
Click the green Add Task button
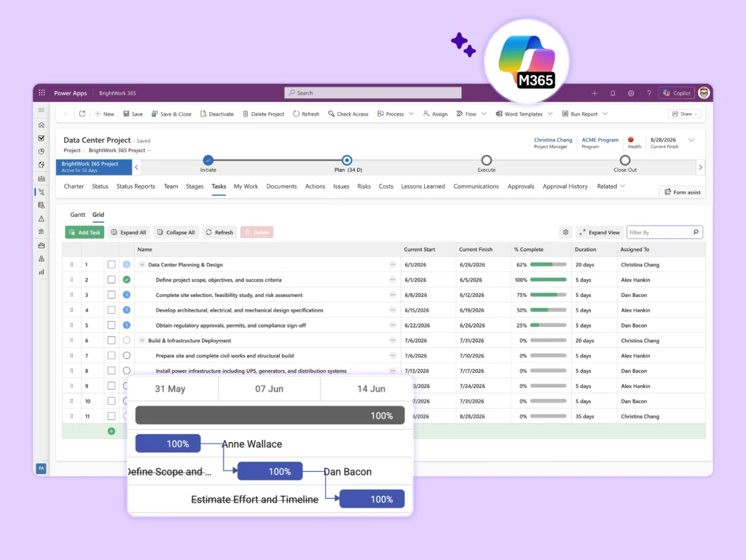[x=85, y=232]
